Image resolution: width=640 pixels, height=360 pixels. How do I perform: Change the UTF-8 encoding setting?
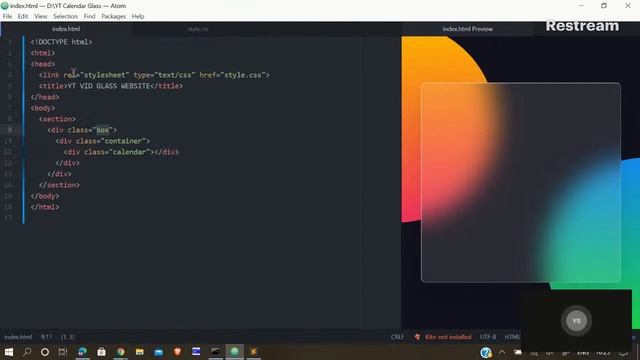(x=488, y=337)
